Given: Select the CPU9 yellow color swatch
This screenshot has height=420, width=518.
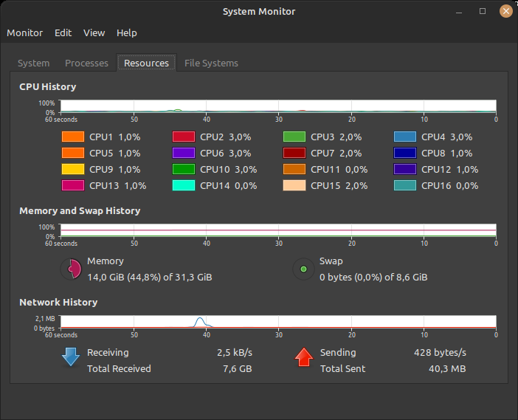Looking at the screenshot, I should pos(73,170).
